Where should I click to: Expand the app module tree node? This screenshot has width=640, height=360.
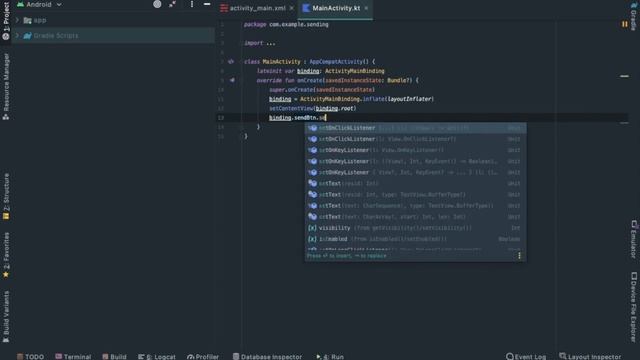[x=17, y=20]
